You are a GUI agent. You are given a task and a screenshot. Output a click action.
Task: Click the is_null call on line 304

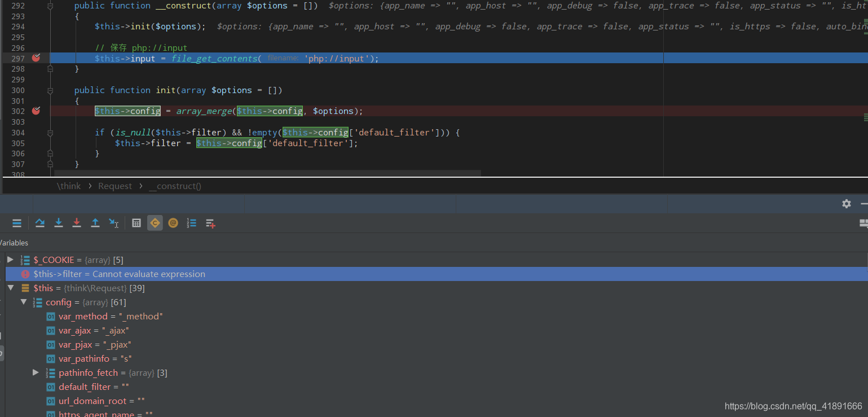[x=131, y=133]
